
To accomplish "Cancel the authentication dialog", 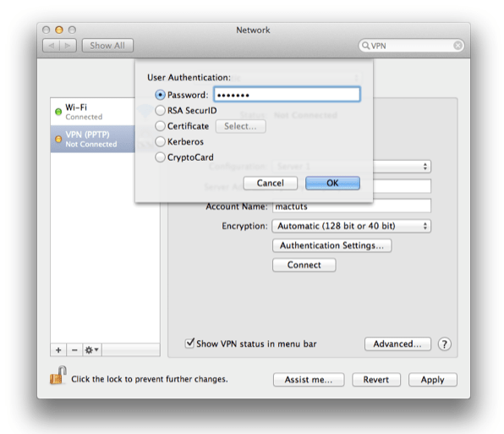I will pos(271,184).
